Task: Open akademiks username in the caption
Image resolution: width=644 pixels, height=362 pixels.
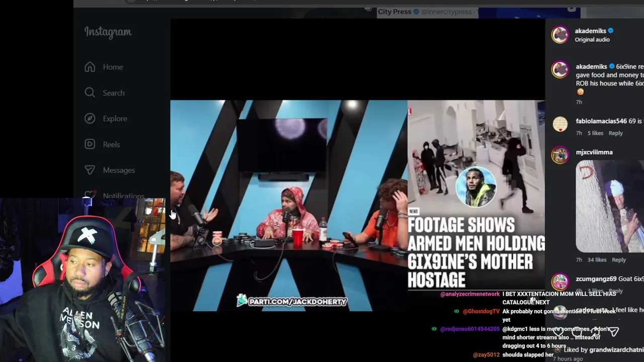Action: click(591, 66)
